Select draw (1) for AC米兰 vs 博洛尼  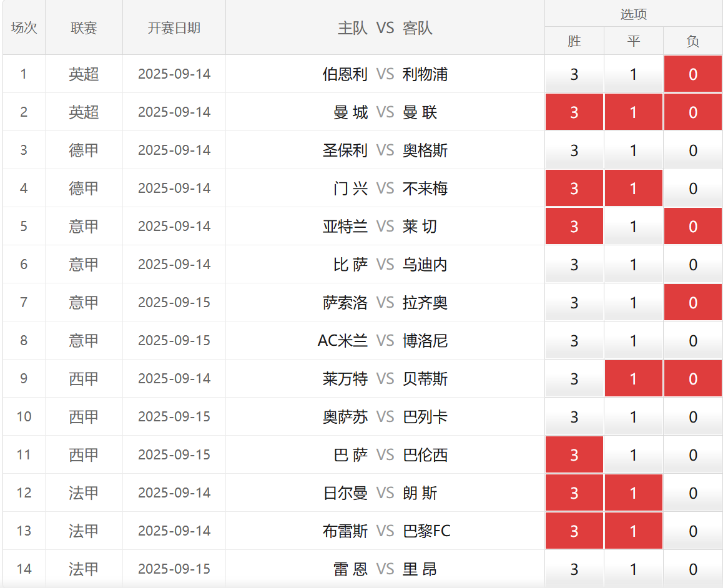634,341
